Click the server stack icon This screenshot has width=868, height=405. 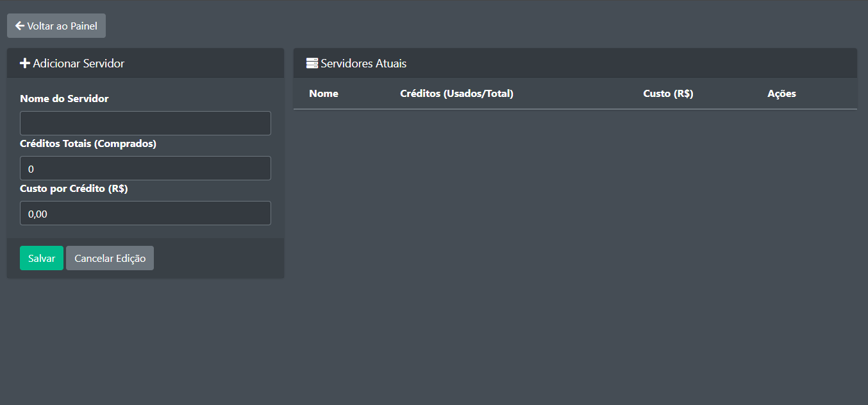click(x=312, y=64)
